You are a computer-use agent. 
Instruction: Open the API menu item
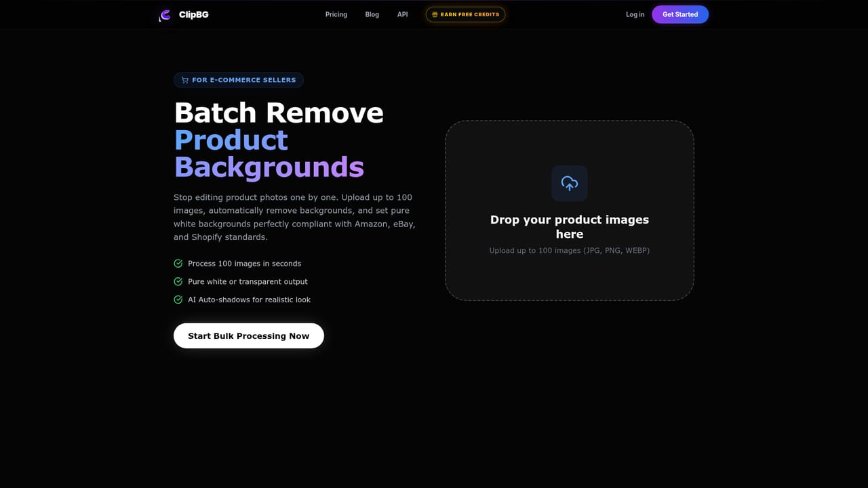[x=403, y=14]
